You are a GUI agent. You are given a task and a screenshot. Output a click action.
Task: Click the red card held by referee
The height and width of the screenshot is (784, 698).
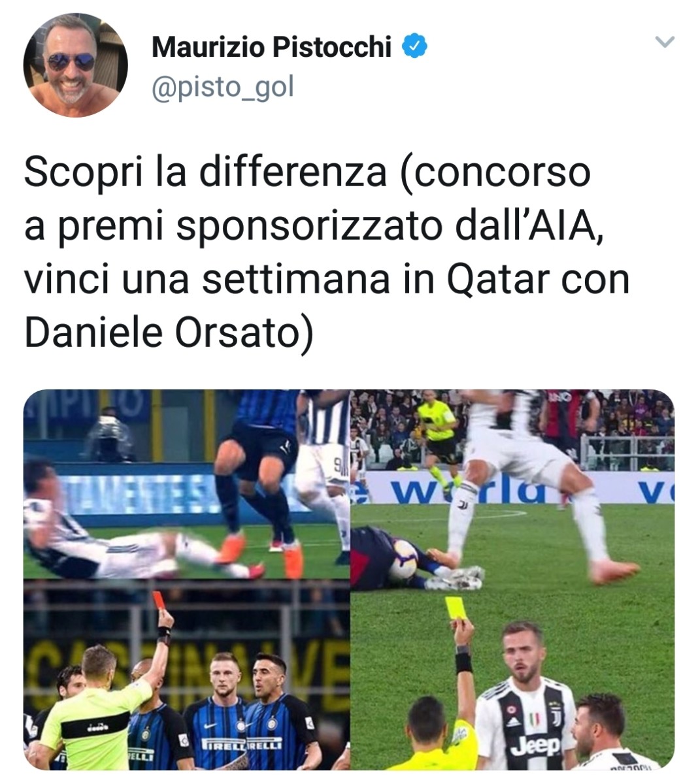click(x=158, y=600)
